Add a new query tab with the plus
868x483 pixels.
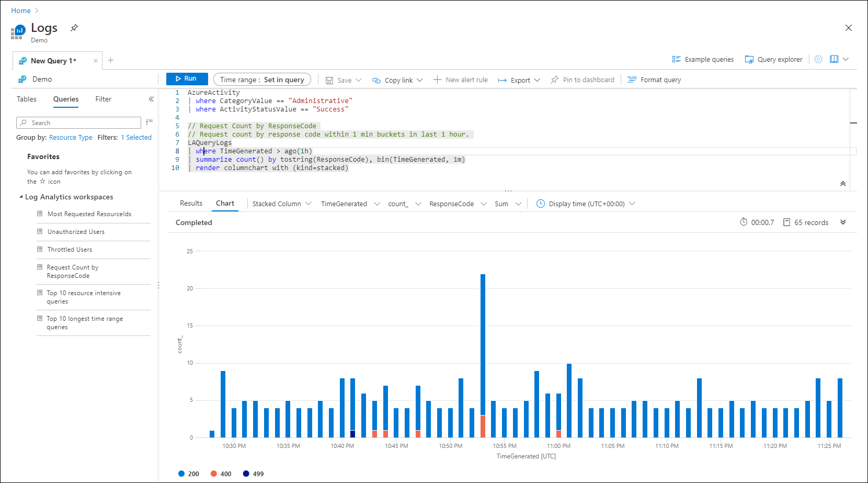coord(111,60)
